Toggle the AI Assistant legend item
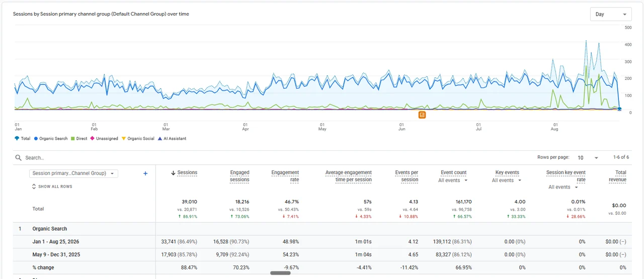The image size is (644, 279). point(172,138)
